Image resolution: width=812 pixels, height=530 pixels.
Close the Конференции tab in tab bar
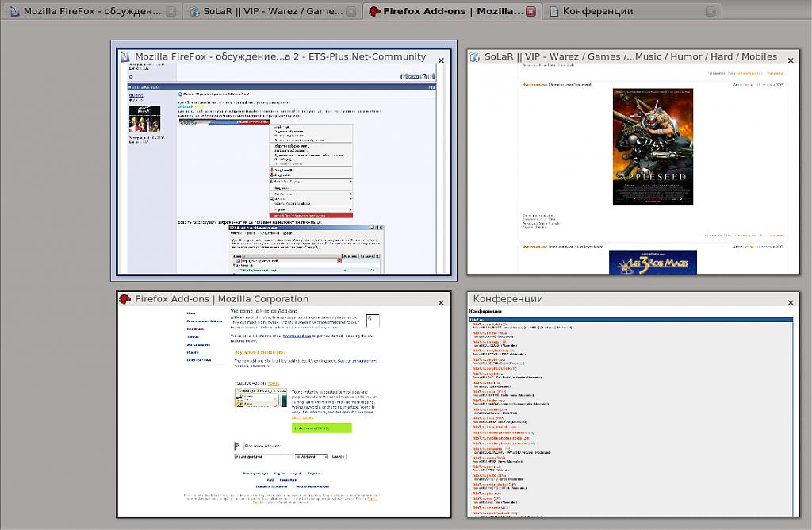coord(710,11)
